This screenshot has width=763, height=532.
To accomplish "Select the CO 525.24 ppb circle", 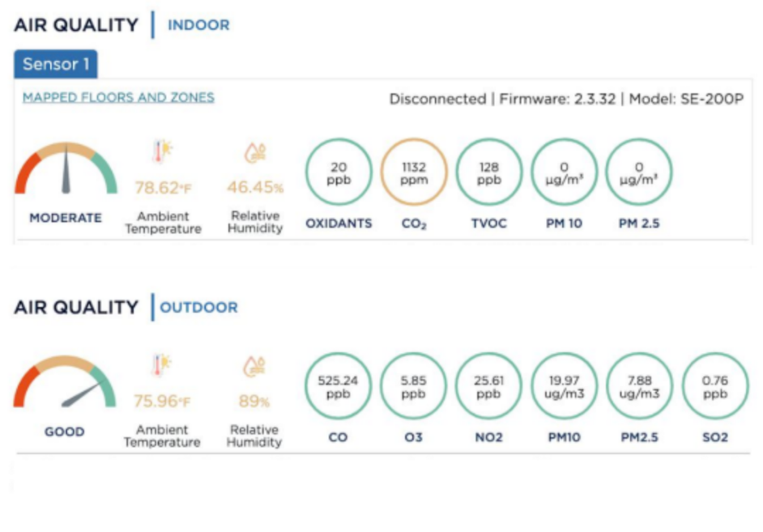I will click(x=339, y=386).
